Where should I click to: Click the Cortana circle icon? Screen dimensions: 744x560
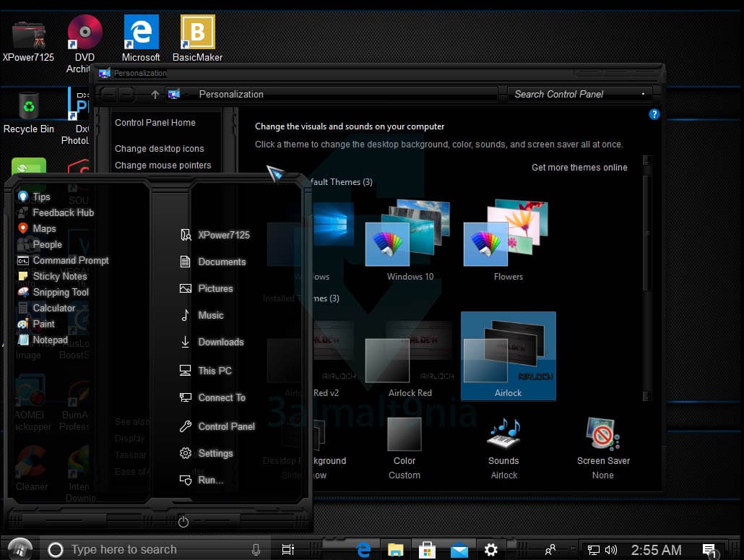56,550
